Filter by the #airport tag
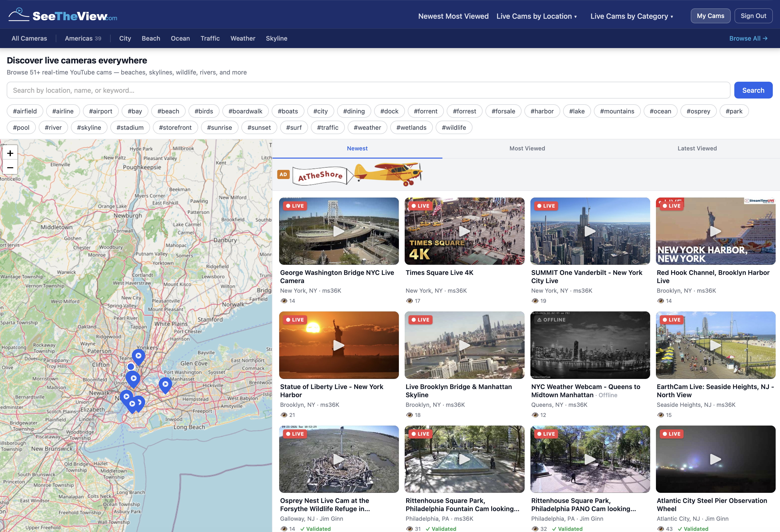 click(x=100, y=111)
